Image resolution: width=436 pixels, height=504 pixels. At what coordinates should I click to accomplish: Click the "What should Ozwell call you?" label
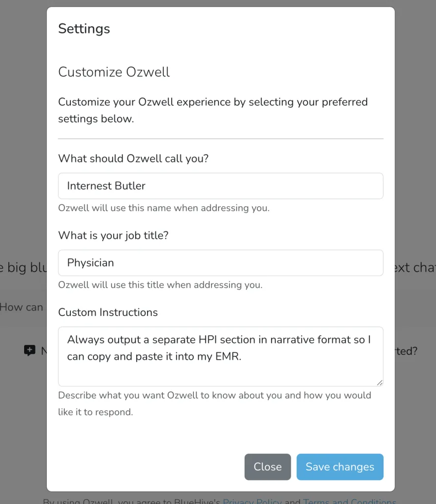[x=133, y=158]
